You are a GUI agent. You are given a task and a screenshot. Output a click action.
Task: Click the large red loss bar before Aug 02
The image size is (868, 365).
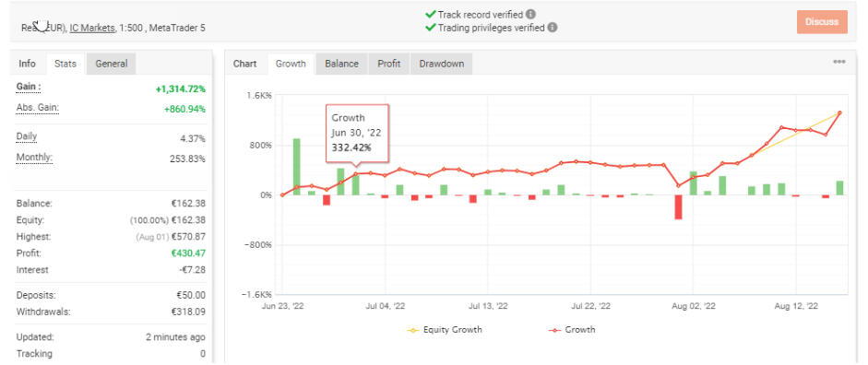coord(678,206)
